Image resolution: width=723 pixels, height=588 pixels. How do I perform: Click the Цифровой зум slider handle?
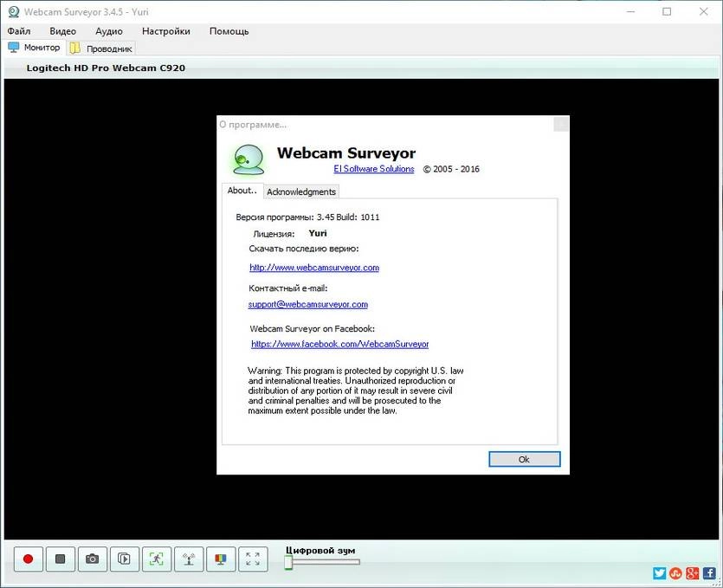tap(288, 562)
